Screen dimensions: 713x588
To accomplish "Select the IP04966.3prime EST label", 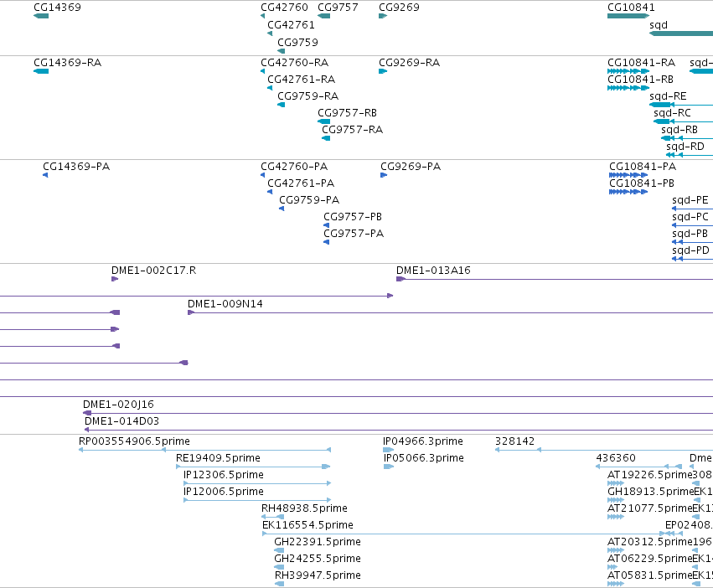I will click(423, 441).
